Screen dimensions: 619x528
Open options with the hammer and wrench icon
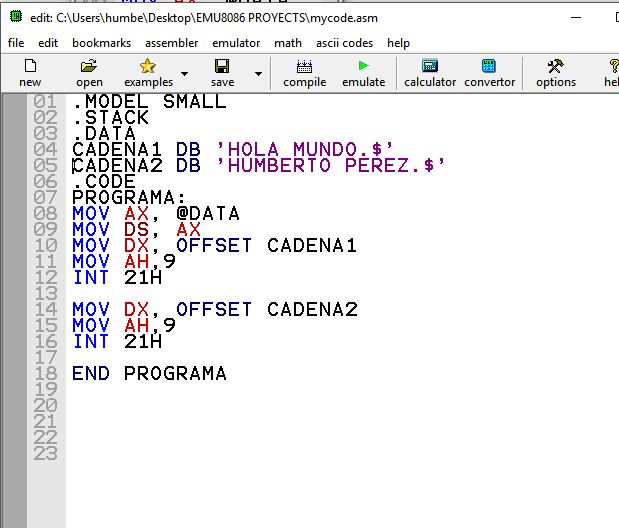(x=555, y=66)
